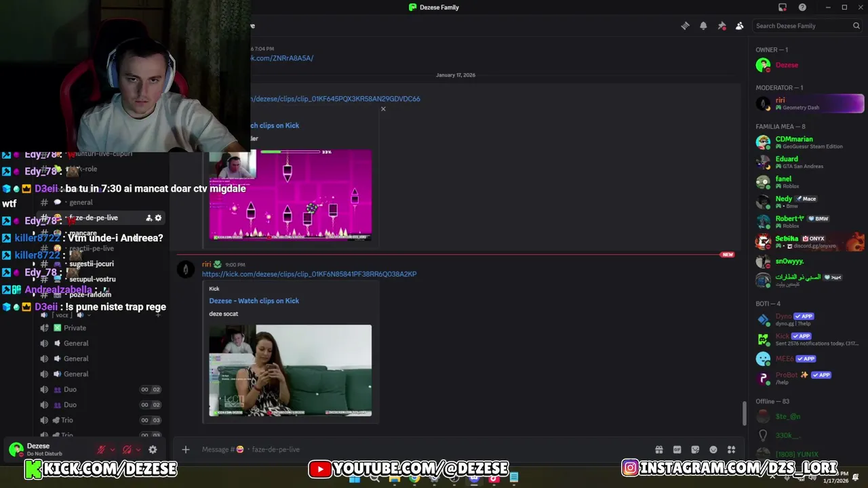The width and height of the screenshot is (868, 488).
Task: Click the search magnifier icon
Action: 856,26
